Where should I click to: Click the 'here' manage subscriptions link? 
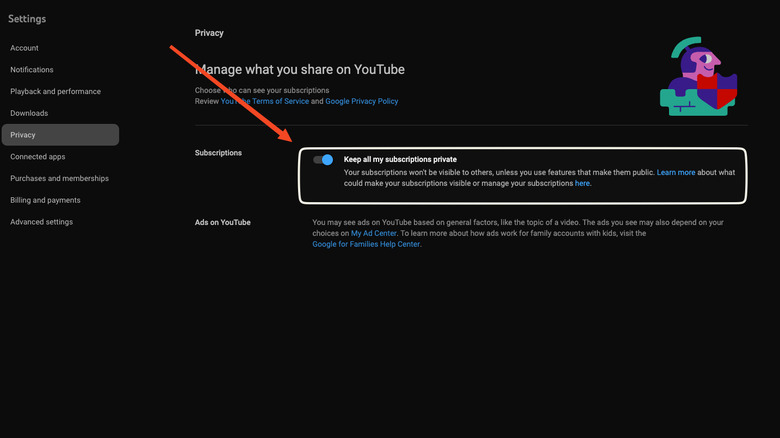[x=582, y=183]
